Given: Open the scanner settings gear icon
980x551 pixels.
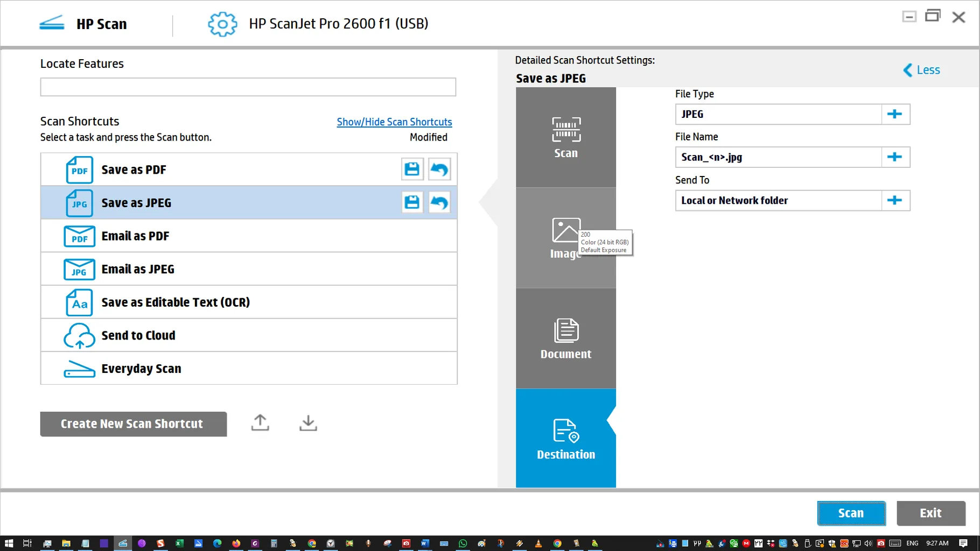Looking at the screenshot, I should coord(222,24).
